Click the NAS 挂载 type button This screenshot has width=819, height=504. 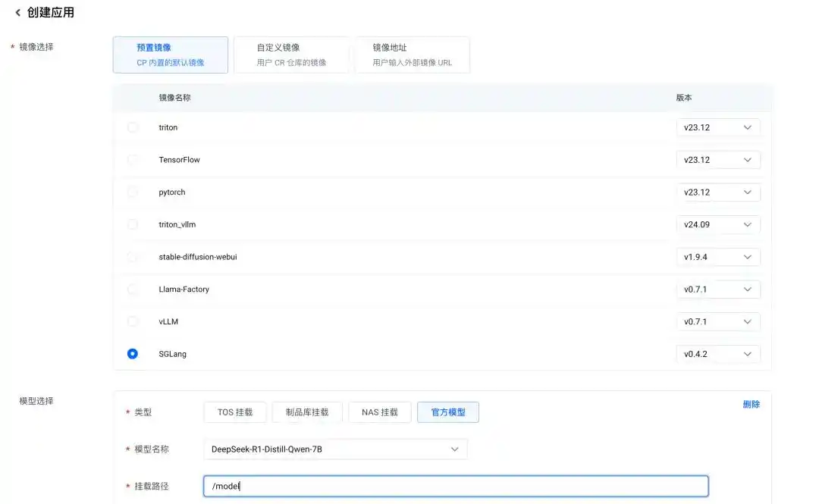tap(379, 412)
